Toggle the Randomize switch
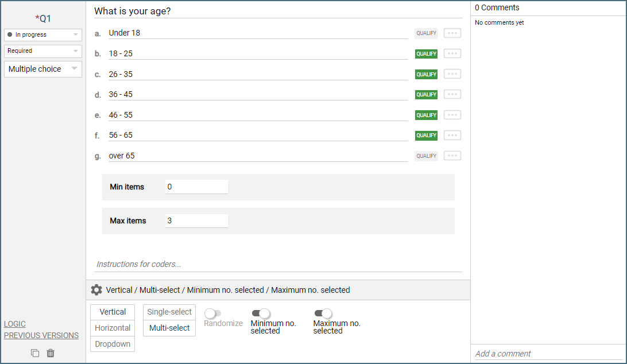This screenshot has width=627, height=364. [212, 313]
